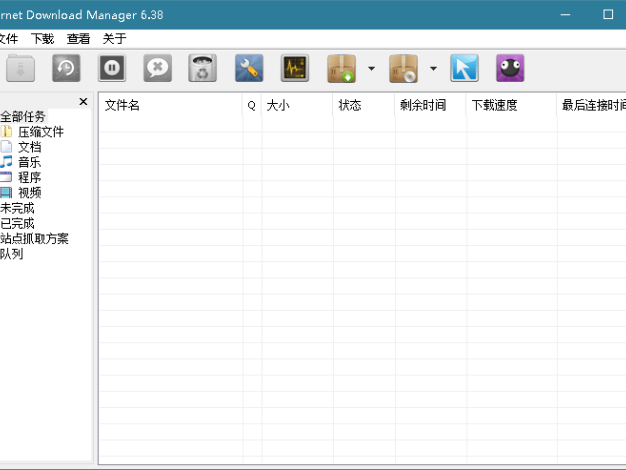Open the 关于 menu
The width and height of the screenshot is (626, 470).
tap(114, 39)
